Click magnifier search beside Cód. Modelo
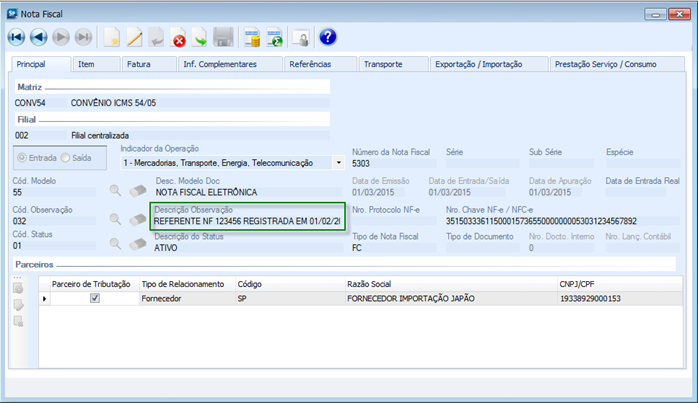698x403 pixels. pyautogui.click(x=116, y=191)
